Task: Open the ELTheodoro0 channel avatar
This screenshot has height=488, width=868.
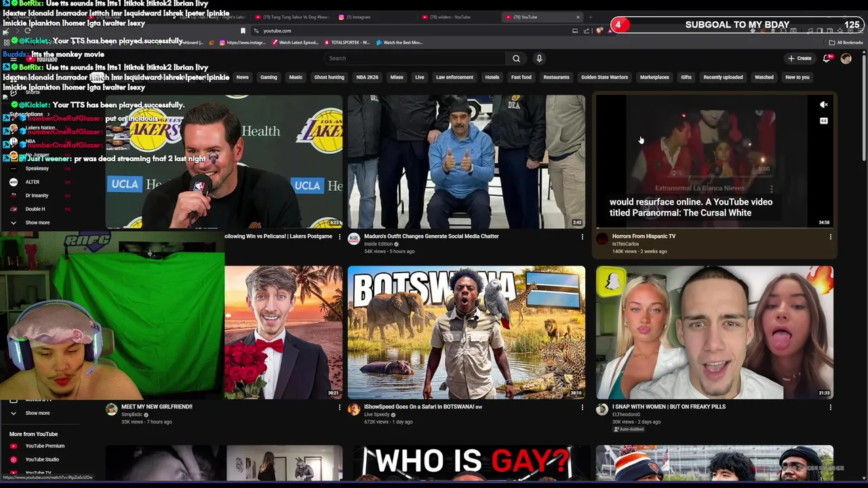Action: click(x=602, y=409)
